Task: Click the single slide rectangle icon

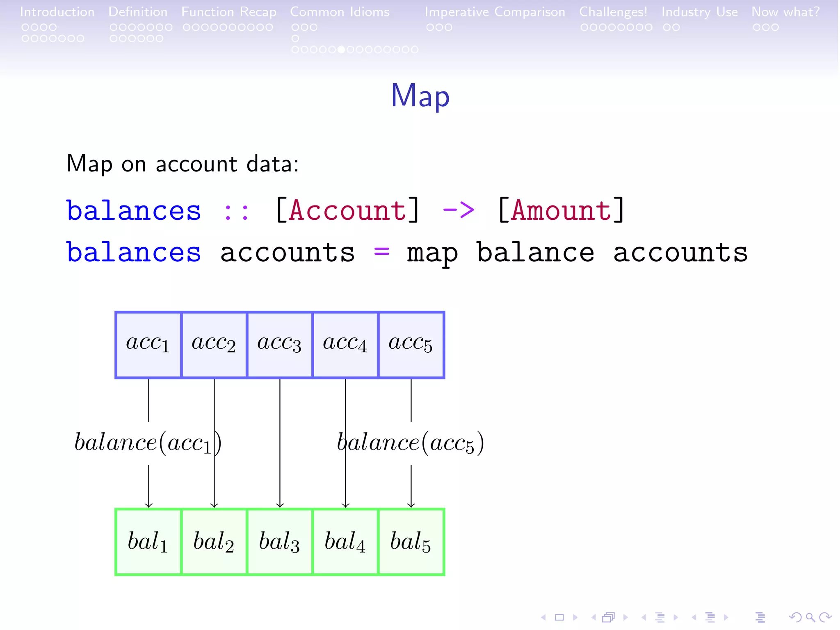Action: pos(559,617)
